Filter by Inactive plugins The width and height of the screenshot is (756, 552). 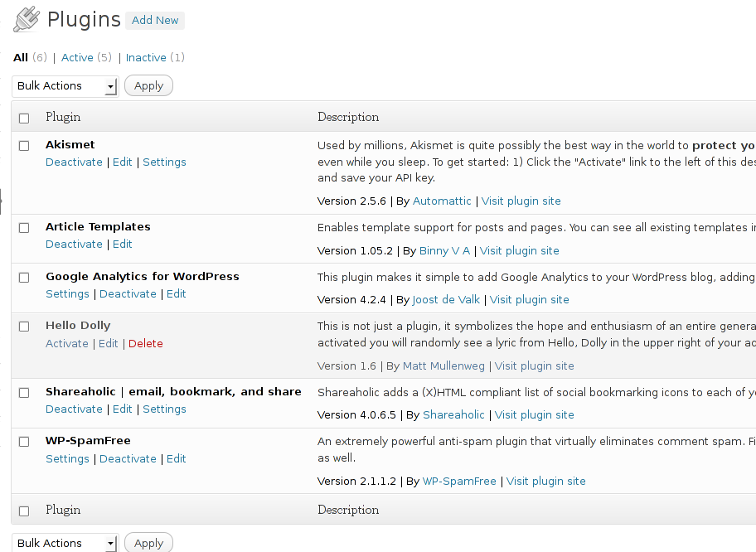pos(146,58)
